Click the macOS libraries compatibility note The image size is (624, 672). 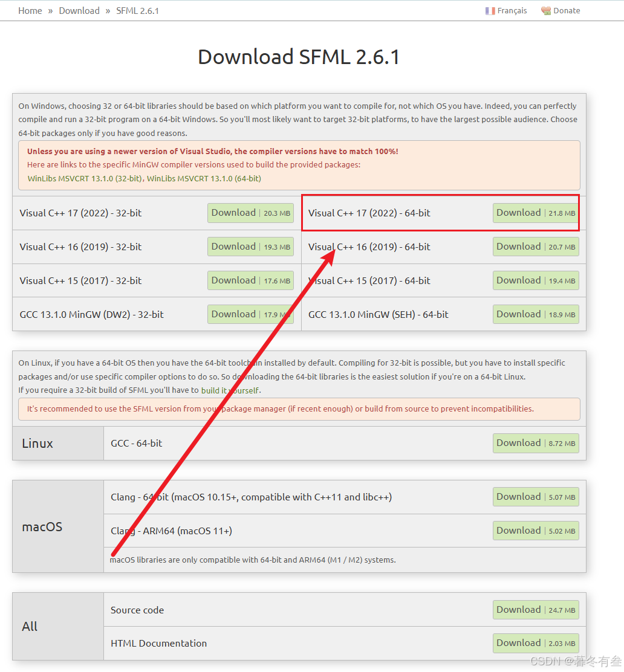(253, 560)
